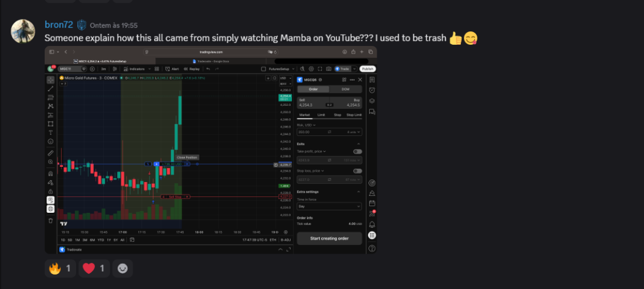
Task: Click the Close Position tooltip label
Action: click(187, 157)
